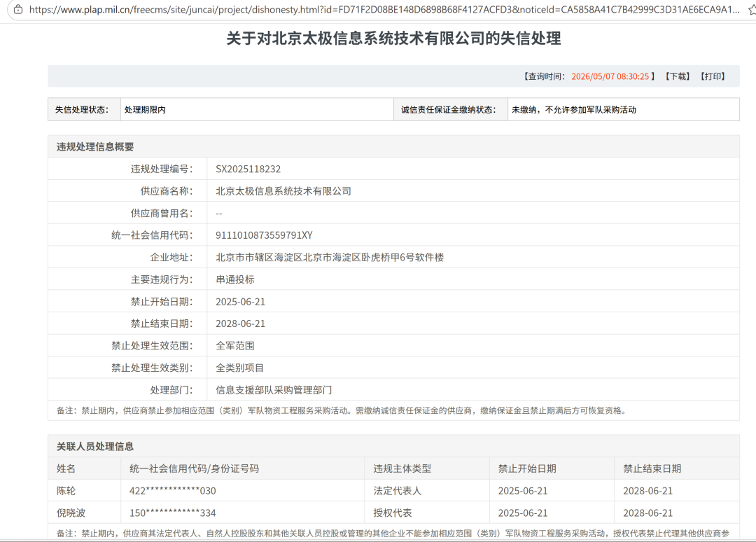
Task: Click the 处理期限内 status value
Action: click(145, 109)
